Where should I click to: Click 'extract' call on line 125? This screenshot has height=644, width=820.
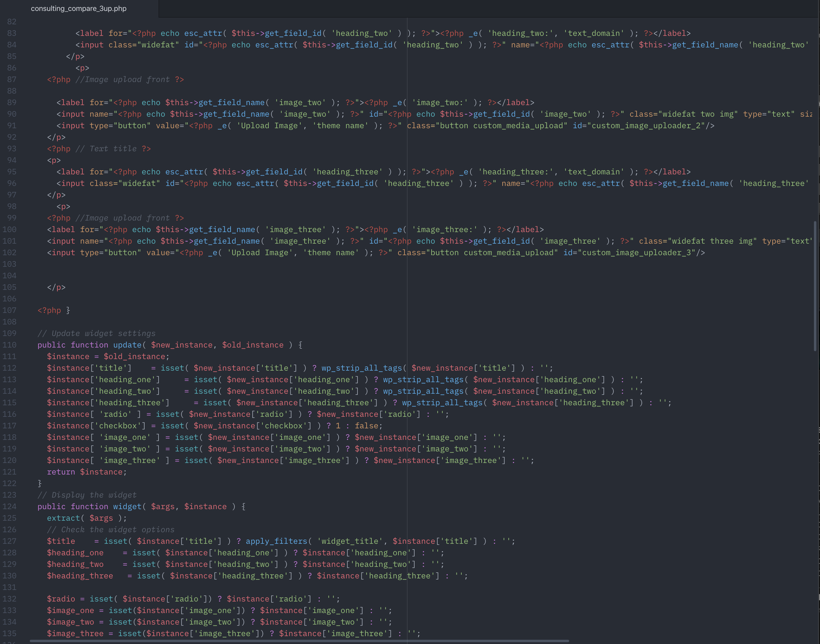63,518
